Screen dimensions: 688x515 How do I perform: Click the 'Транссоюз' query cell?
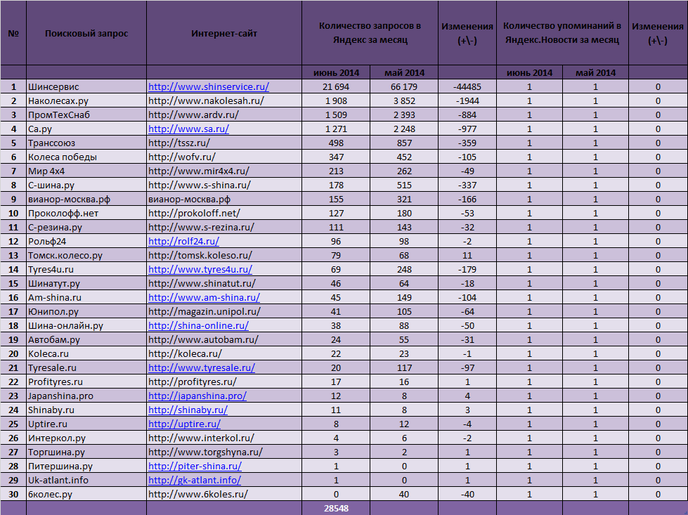(86, 143)
